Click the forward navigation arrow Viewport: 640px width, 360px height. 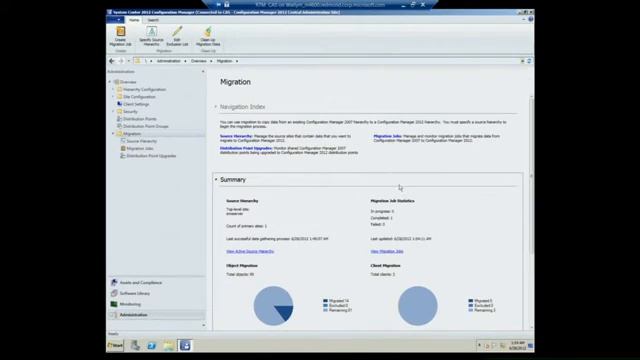click(121, 61)
